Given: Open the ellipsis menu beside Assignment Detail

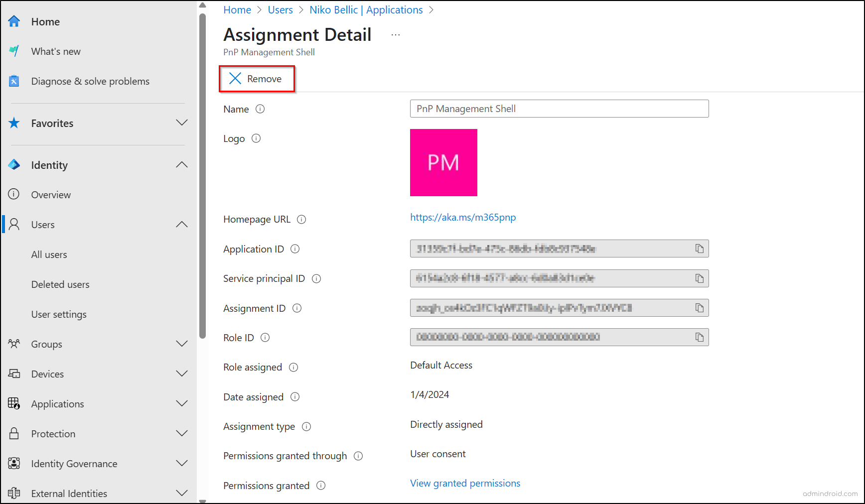Looking at the screenshot, I should [x=395, y=34].
